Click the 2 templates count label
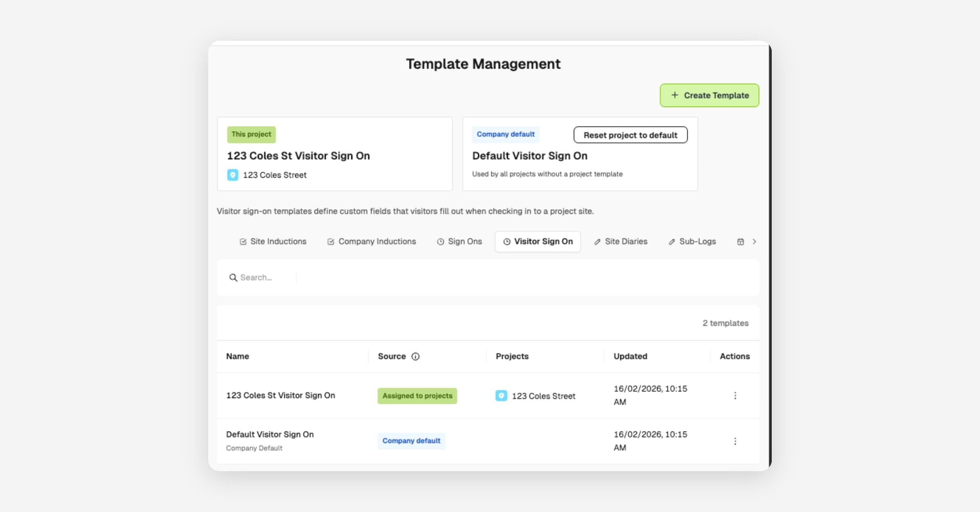980x512 pixels. [725, 323]
